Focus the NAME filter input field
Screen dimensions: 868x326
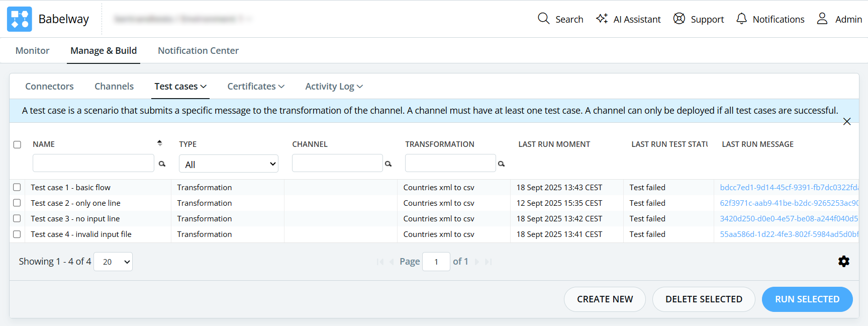pos(93,163)
